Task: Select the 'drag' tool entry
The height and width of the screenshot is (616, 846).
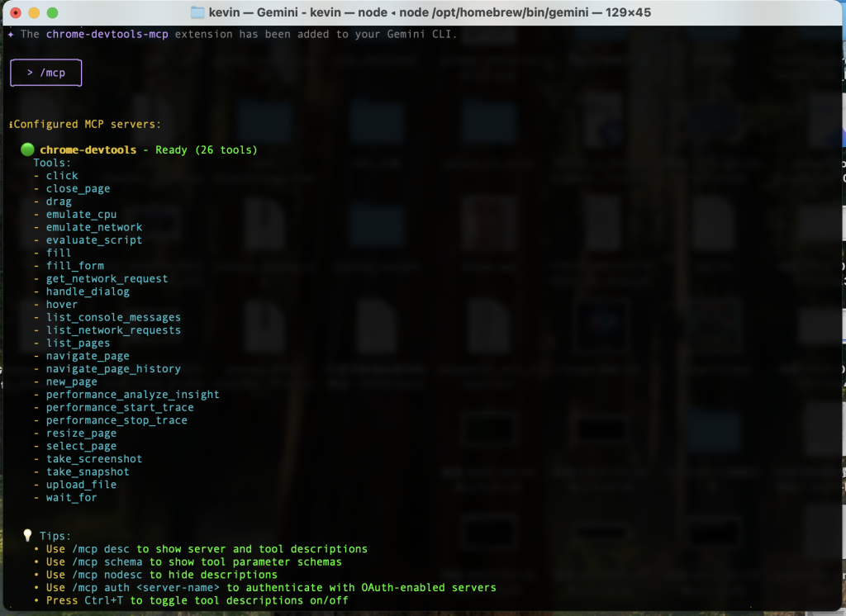Action: point(59,201)
